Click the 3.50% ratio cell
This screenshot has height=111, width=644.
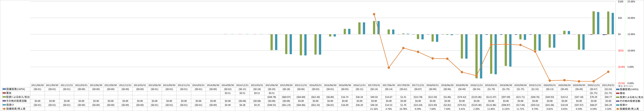[608, 109]
